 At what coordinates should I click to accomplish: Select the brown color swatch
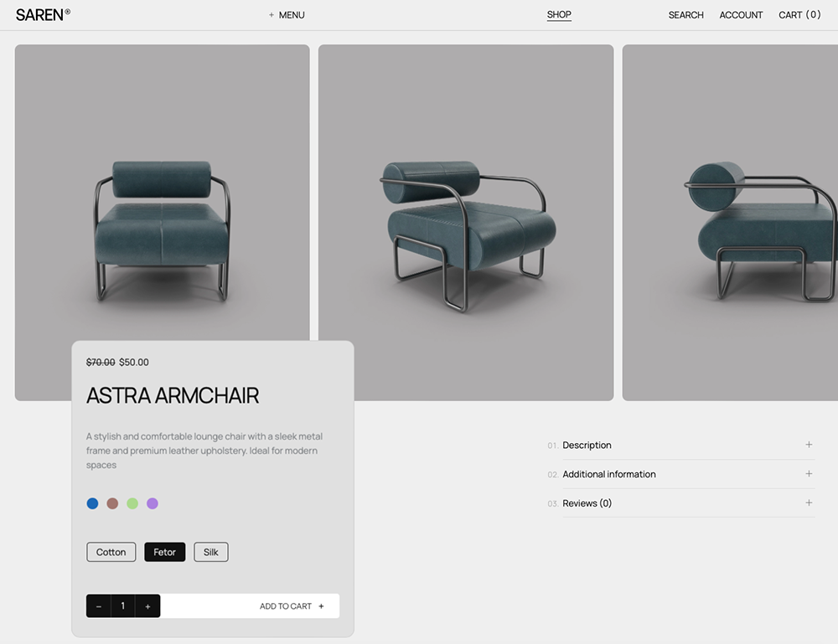coord(112,503)
